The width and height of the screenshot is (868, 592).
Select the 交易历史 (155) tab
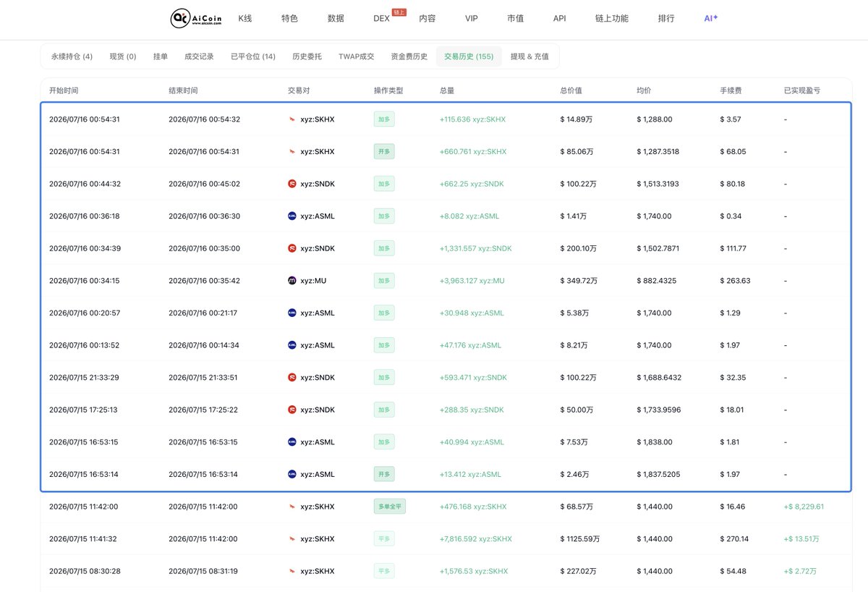(x=469, y=56)
